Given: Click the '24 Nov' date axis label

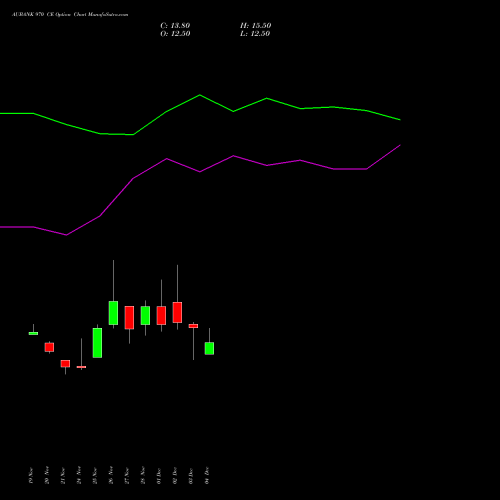Looking at the screenshot, I should (79, 475).
